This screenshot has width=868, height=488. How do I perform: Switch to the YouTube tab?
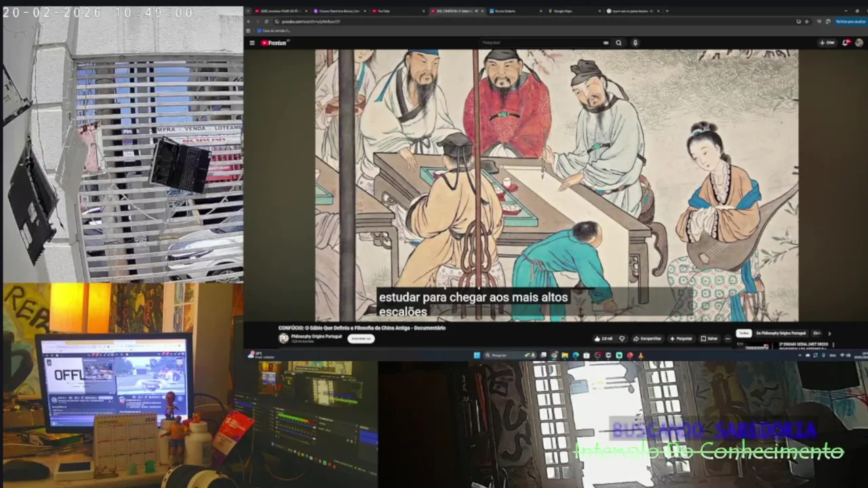point(399,11)
